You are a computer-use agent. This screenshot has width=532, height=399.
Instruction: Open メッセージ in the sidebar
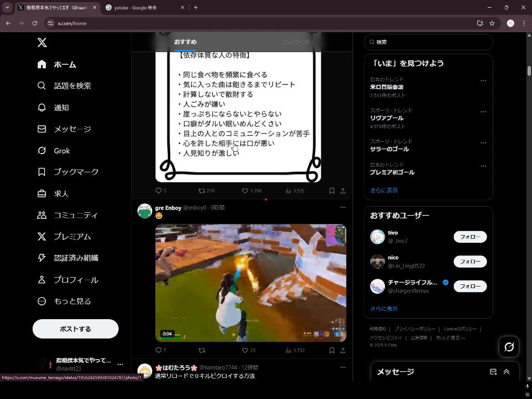pyautogui.click(x=64, y=129)
